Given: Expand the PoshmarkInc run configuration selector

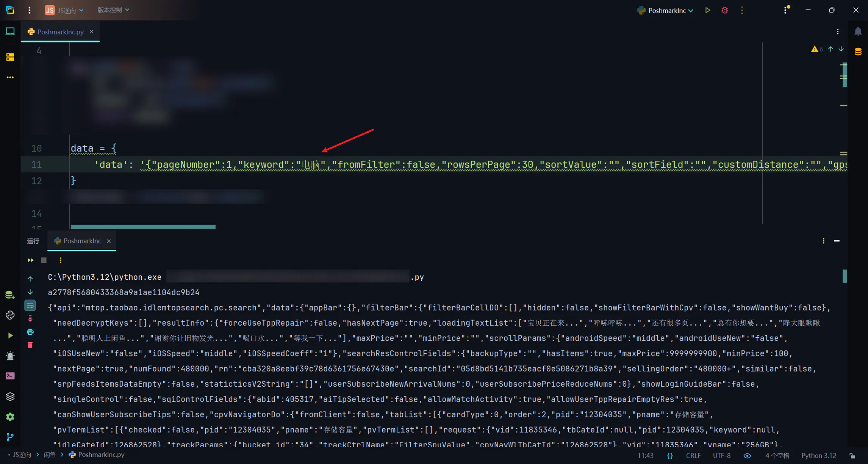Looking at the screenshot, I should click(x=666, y=10).
